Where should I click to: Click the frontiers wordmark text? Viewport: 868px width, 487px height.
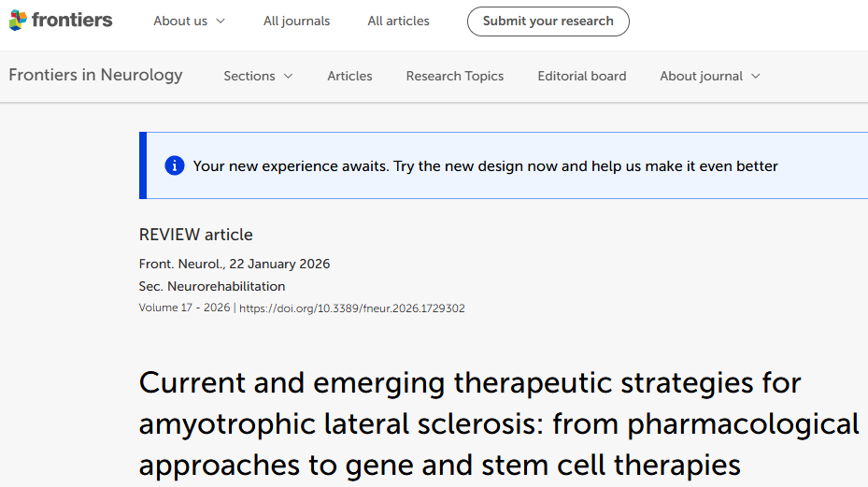pos(72,21)
